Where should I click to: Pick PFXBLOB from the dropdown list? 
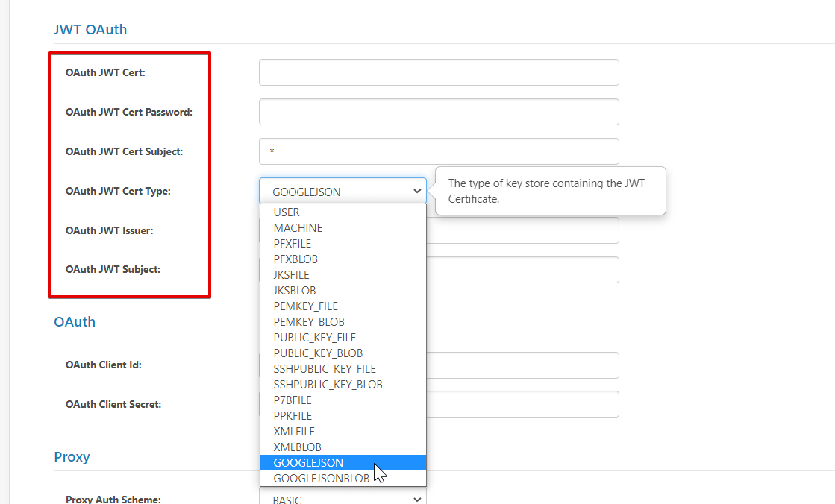[x=295, y=259]
